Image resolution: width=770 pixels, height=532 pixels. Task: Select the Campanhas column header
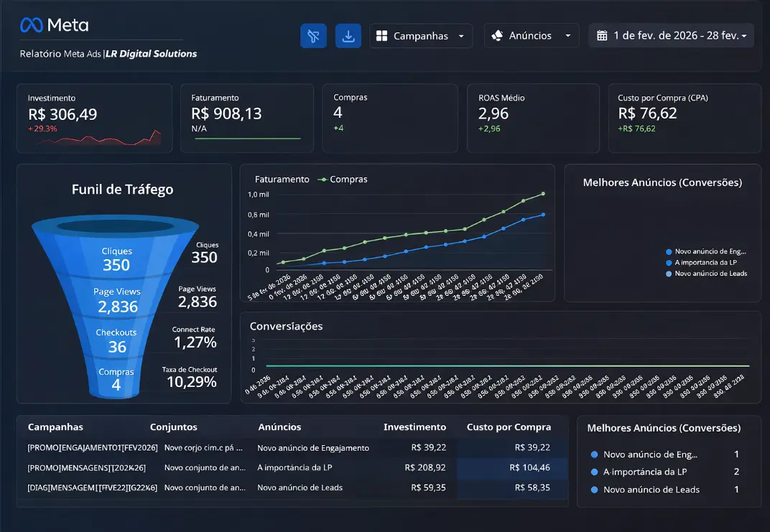(x=56, y=426)
